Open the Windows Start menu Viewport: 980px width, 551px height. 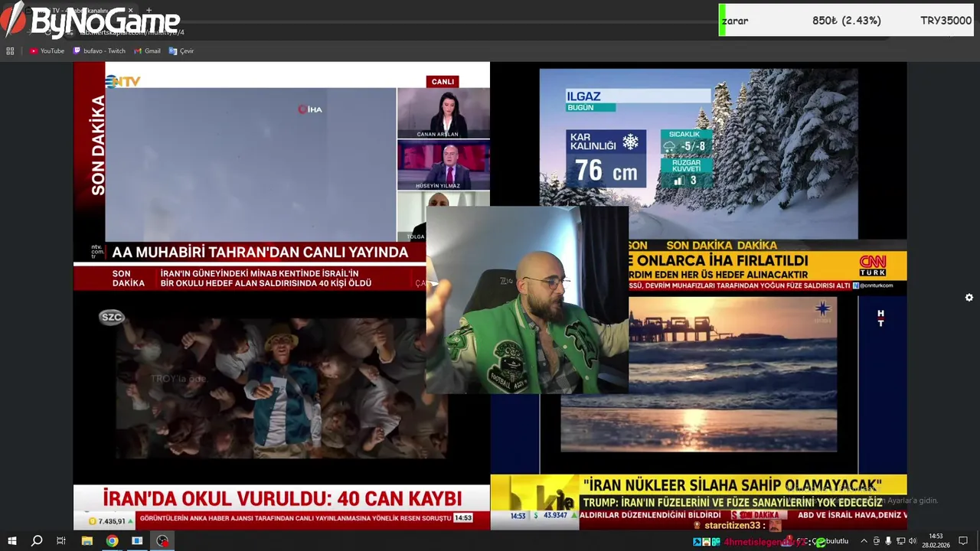[x=11, y=541]
